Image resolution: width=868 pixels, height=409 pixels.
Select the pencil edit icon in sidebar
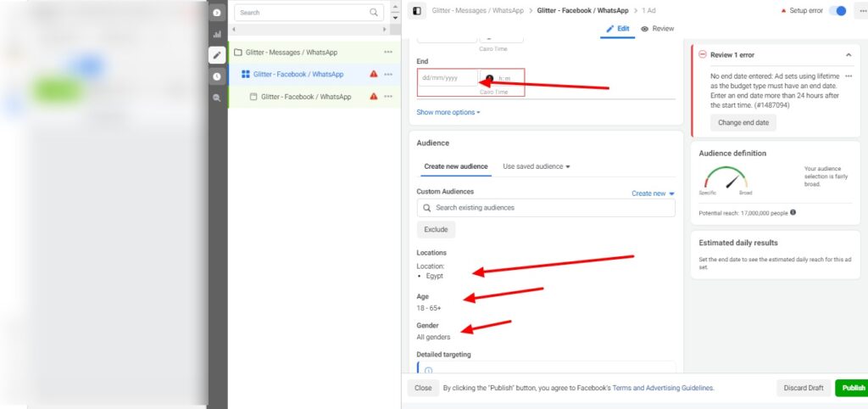(x=216, y=55)
